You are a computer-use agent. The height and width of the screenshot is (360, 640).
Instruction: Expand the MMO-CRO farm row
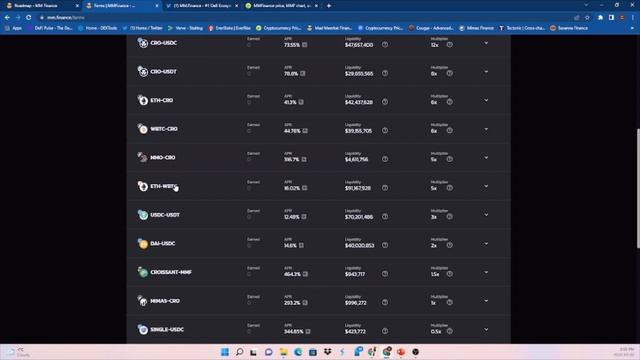point(486,158)
